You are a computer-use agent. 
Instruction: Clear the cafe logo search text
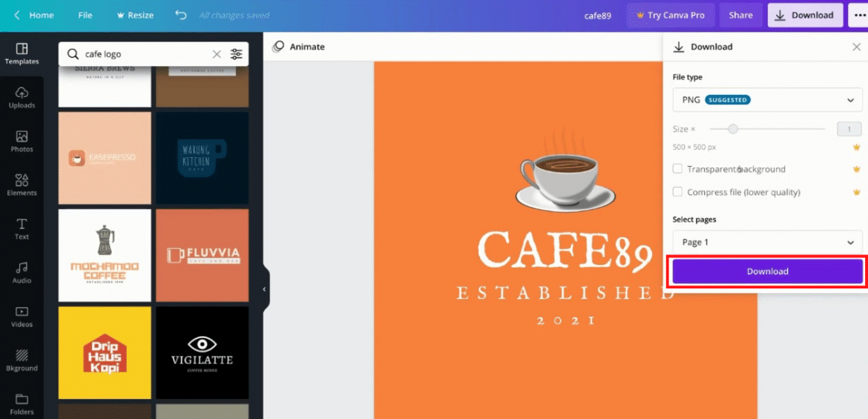coord(217,53)
